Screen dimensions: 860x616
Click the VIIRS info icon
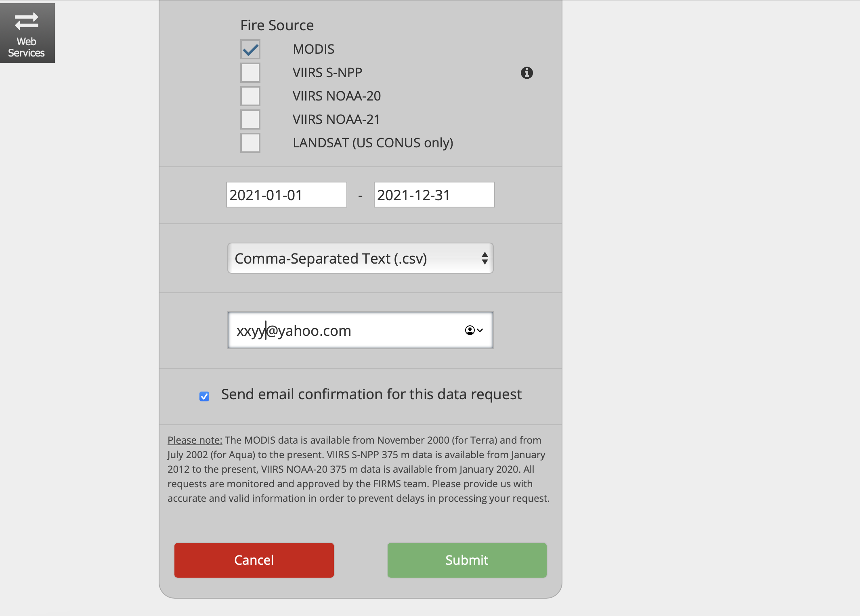coord(526,73)
